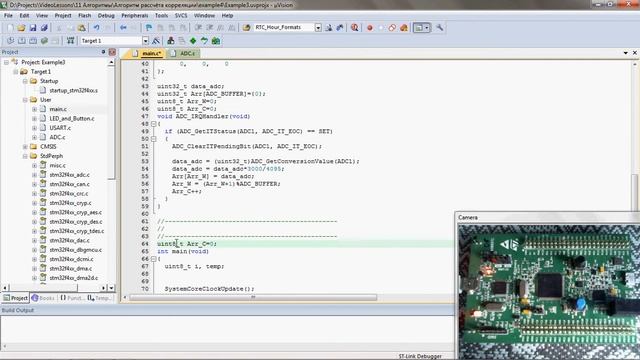Screen dimensions: 640x360
Task: Click the Select Software Packs icon
Action: (x=204, y=41)
